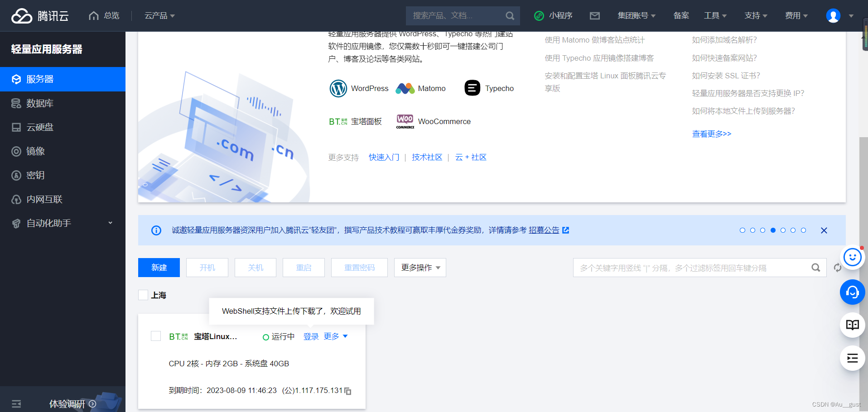Select first banner carousel dot
868x412 pixels.
[742, 230]
